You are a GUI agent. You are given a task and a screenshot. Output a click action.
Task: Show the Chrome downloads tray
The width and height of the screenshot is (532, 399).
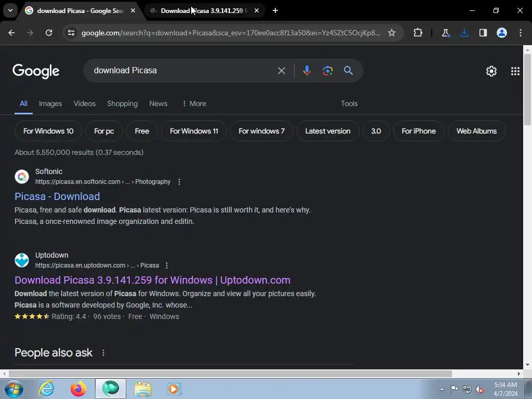click(x=464, y=33)
